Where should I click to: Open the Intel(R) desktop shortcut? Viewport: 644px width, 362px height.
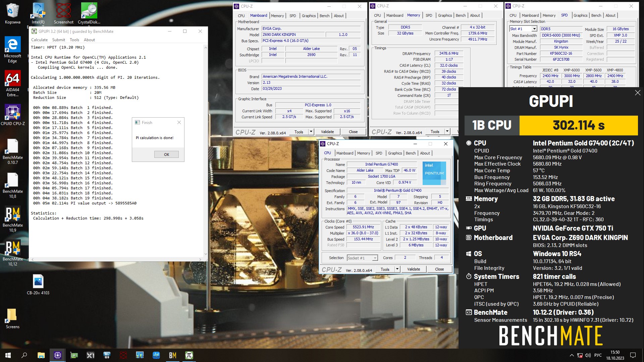[x=38, y=14]
